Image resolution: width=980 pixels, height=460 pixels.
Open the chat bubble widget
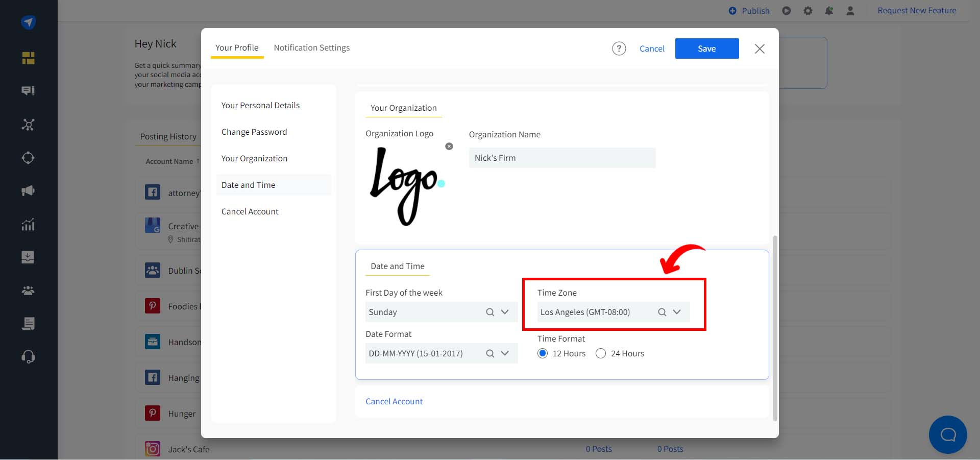point(948,434)
